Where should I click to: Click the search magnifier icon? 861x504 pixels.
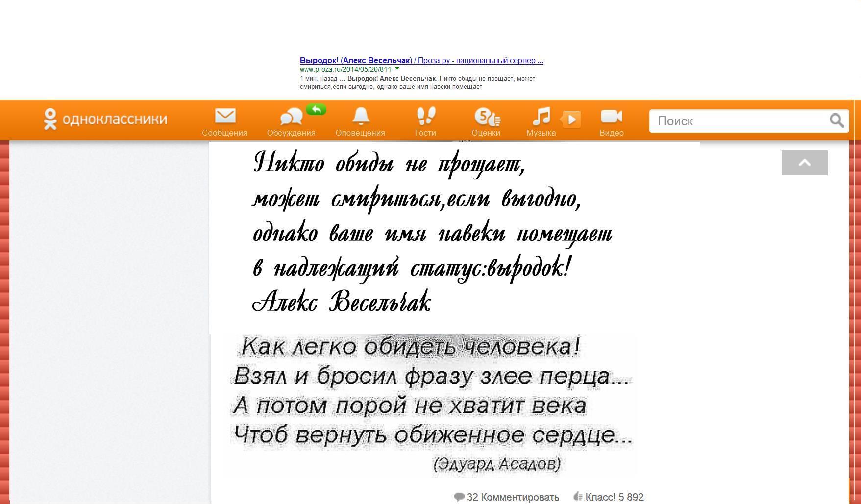point(836,120)
